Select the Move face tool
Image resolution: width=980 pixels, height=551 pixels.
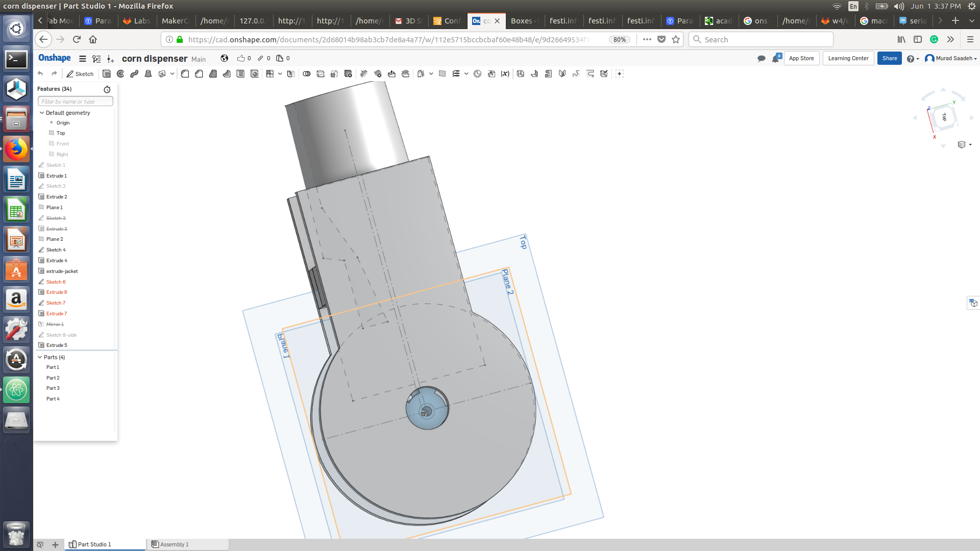coord(391,74)
